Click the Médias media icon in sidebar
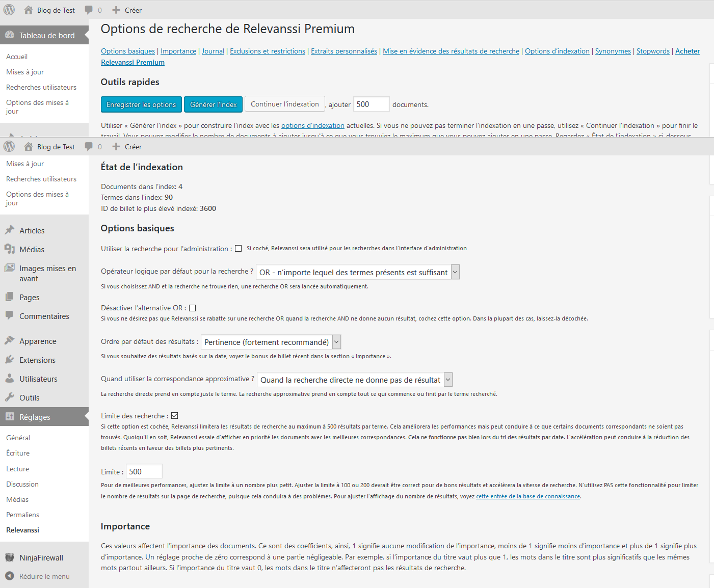The height and width of the screenshot is (588, 714). click(10, 249)
